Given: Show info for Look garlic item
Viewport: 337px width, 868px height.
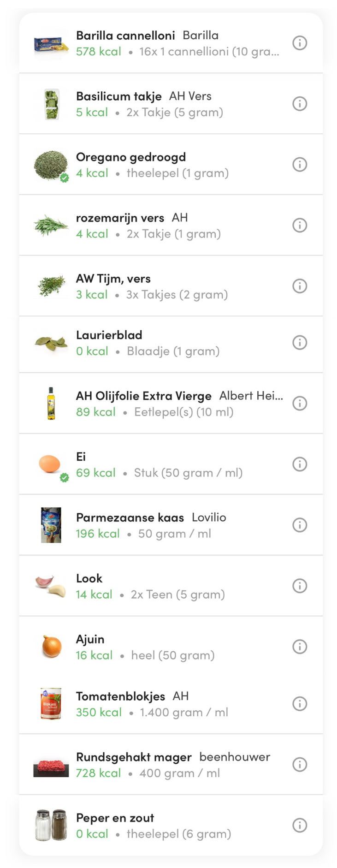Looking at the screenshot, I should click(300, 586).
